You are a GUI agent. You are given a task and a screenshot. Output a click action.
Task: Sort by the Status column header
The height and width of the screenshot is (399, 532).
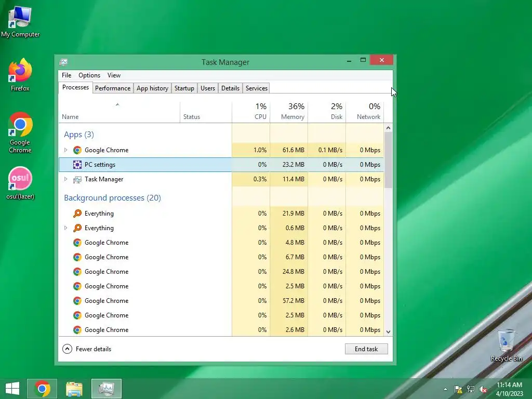pyautogui.click(x=206, y=112)
